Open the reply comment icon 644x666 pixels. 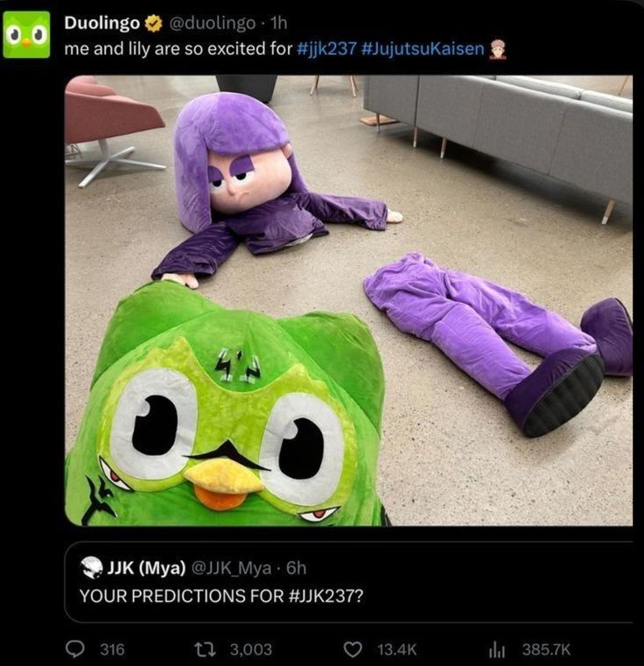click(x=76, y=648)
